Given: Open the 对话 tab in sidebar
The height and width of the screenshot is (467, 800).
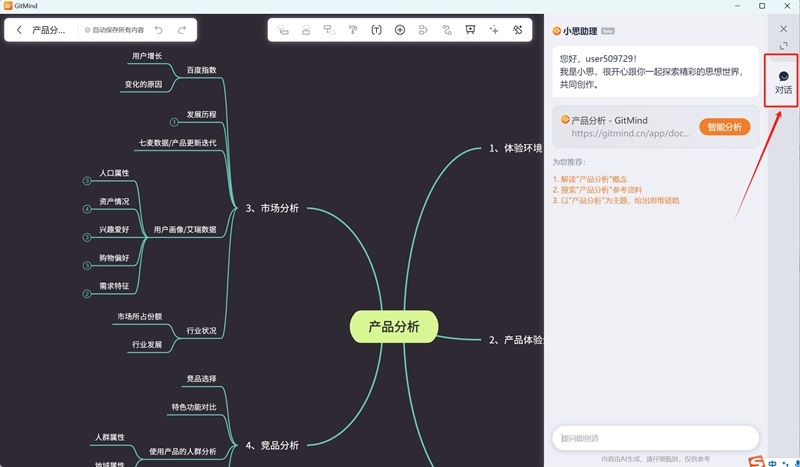Looking at the screenshot, I should click(783, 82).
